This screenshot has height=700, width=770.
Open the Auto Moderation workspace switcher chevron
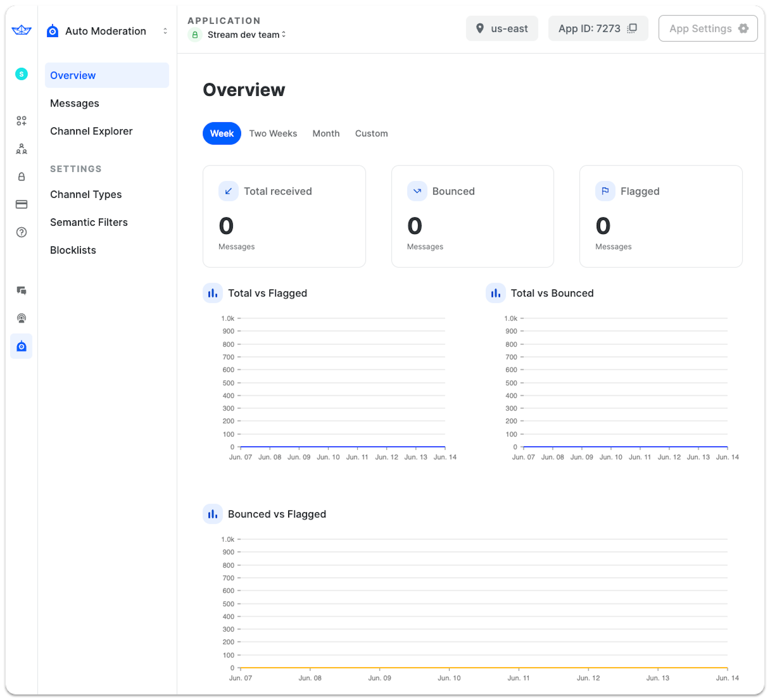(x=165, y=31)
